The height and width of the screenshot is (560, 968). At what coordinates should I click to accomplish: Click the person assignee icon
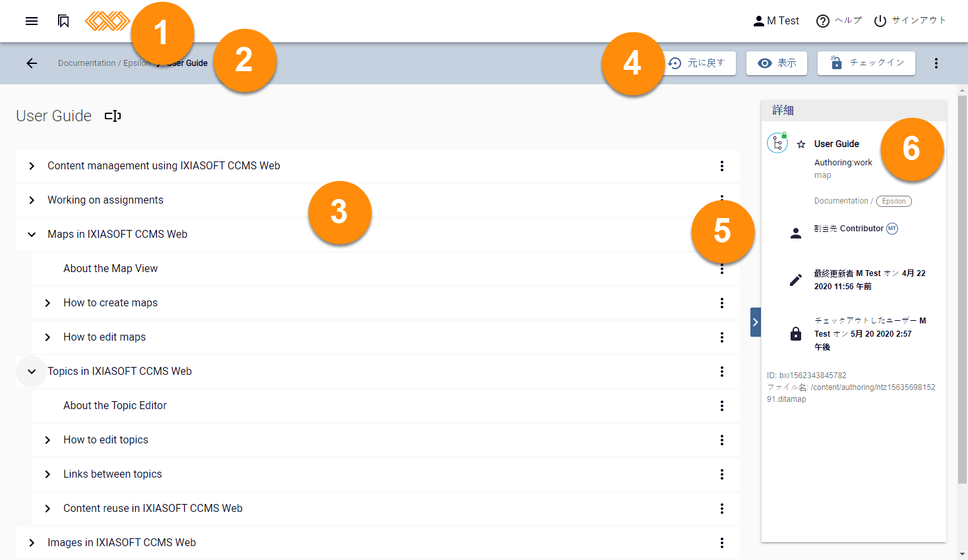coord(796,233)
